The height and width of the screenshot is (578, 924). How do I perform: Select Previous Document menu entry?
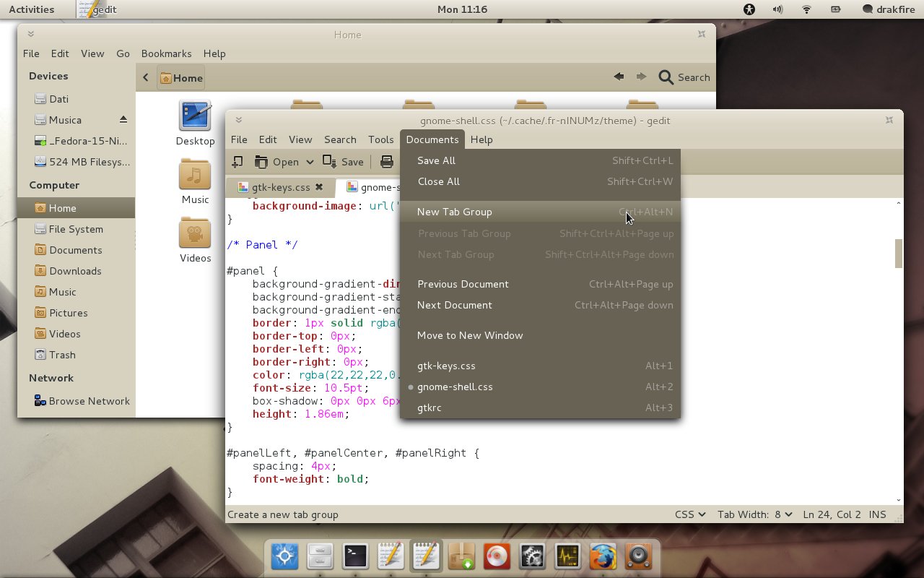tap(541, 284)
